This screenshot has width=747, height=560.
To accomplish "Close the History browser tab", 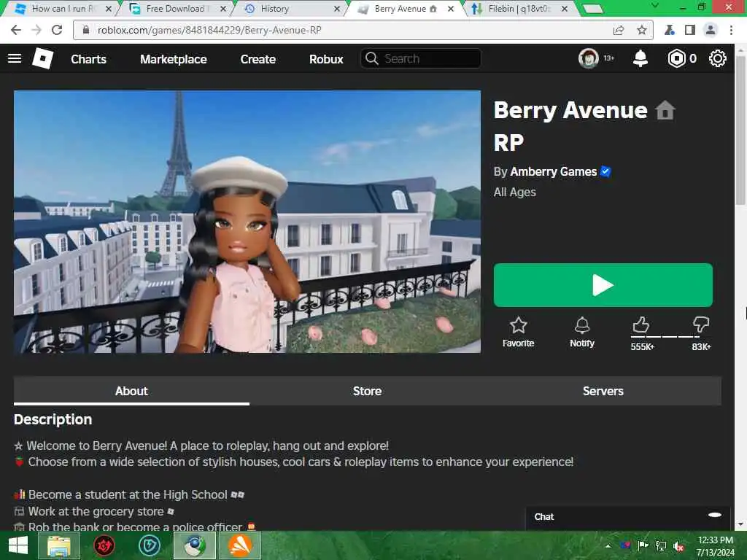I will [x=337, y=9].
